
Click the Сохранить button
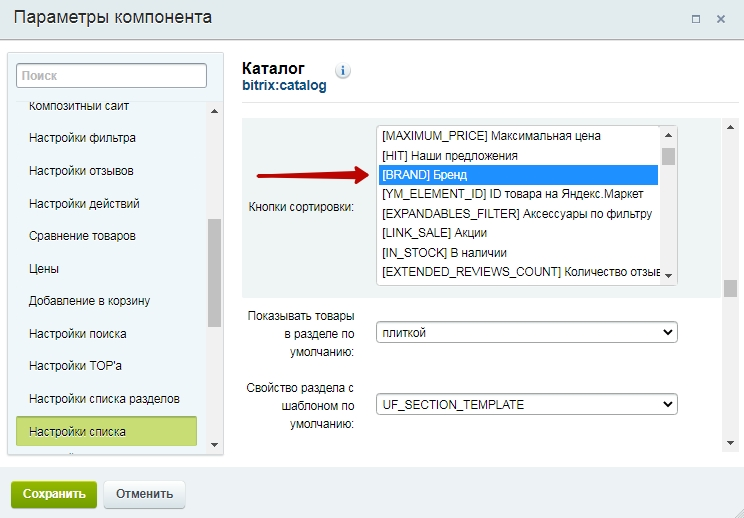(54, 494)
